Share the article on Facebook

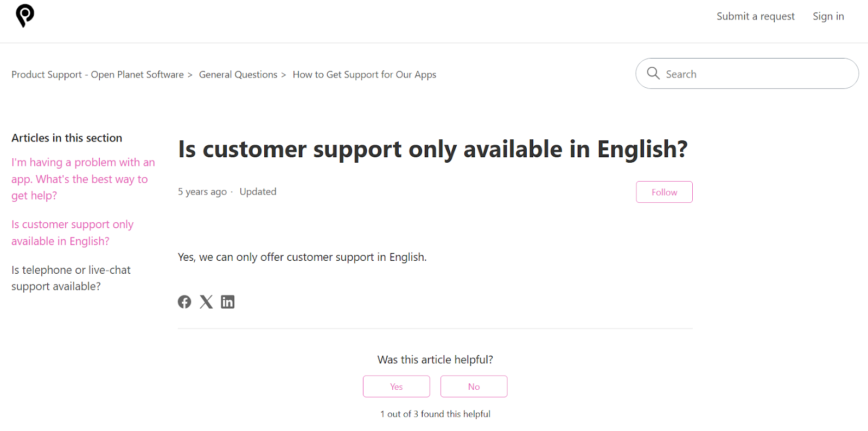184,301
